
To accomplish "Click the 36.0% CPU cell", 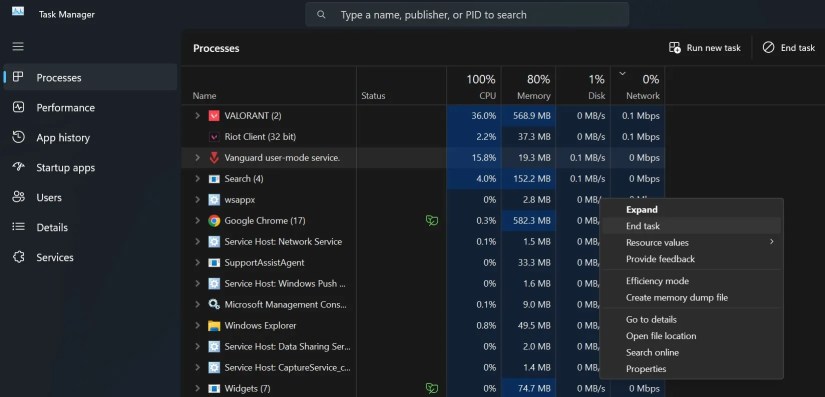I will pos(474,116).
